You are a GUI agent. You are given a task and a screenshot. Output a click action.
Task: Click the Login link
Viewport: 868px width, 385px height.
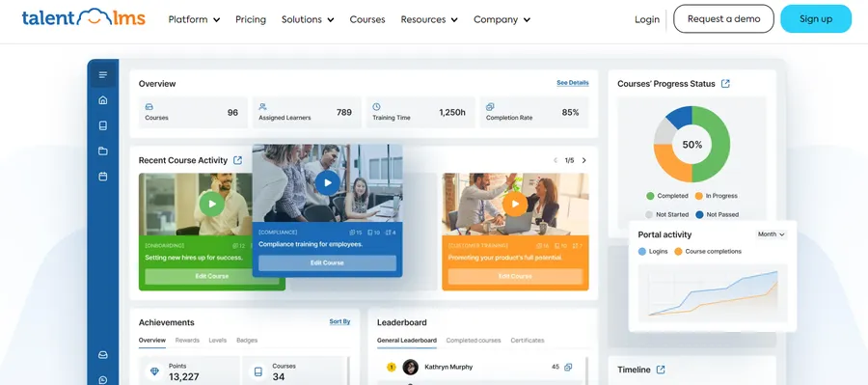(x=647, y=19)
